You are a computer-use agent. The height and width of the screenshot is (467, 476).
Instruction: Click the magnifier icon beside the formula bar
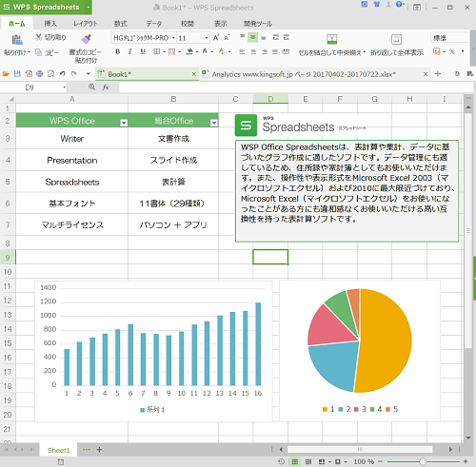click(x=91, y=87)
